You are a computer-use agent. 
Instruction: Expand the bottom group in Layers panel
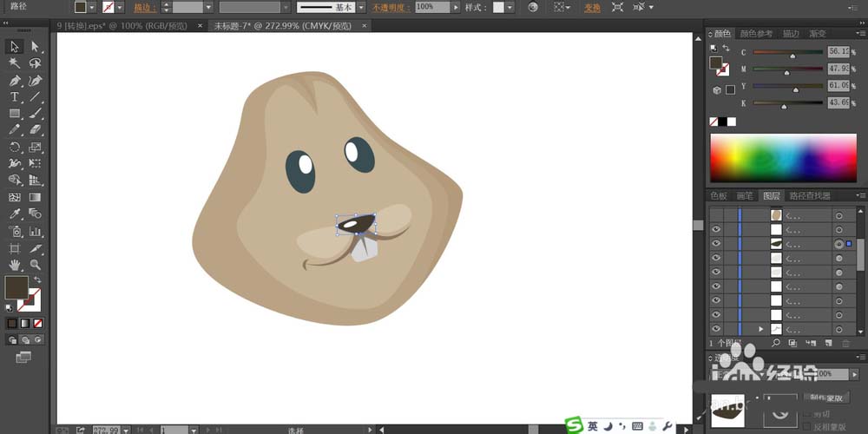761,329
